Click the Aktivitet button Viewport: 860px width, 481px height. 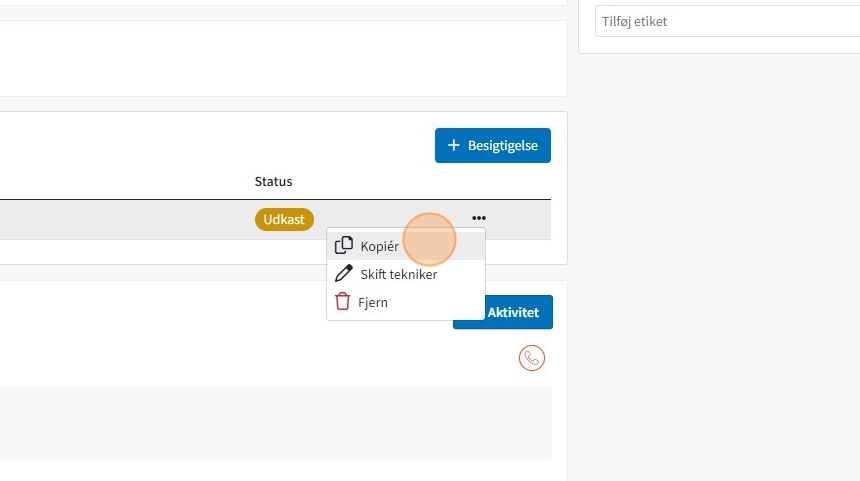(503, 312)
